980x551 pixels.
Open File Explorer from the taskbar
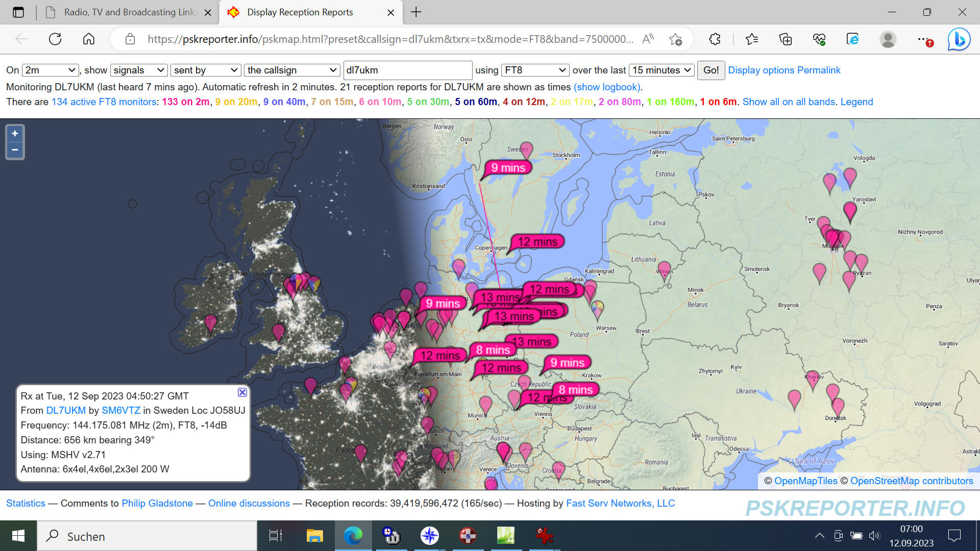click(x=314, y=536)
